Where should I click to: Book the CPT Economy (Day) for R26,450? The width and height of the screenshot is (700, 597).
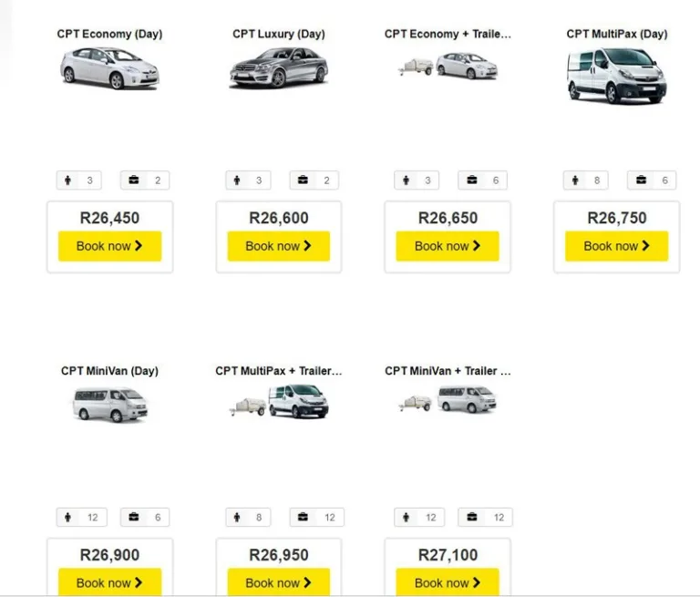pos(109,246)
